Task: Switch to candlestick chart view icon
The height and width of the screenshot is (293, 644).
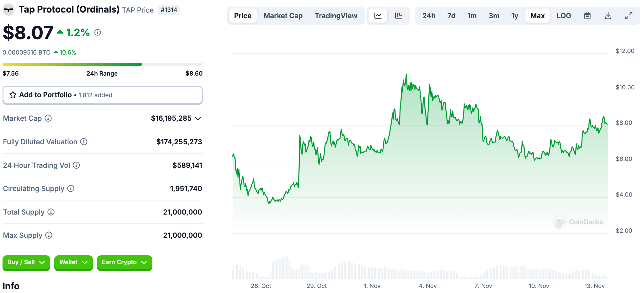Action: pos(399,16)
